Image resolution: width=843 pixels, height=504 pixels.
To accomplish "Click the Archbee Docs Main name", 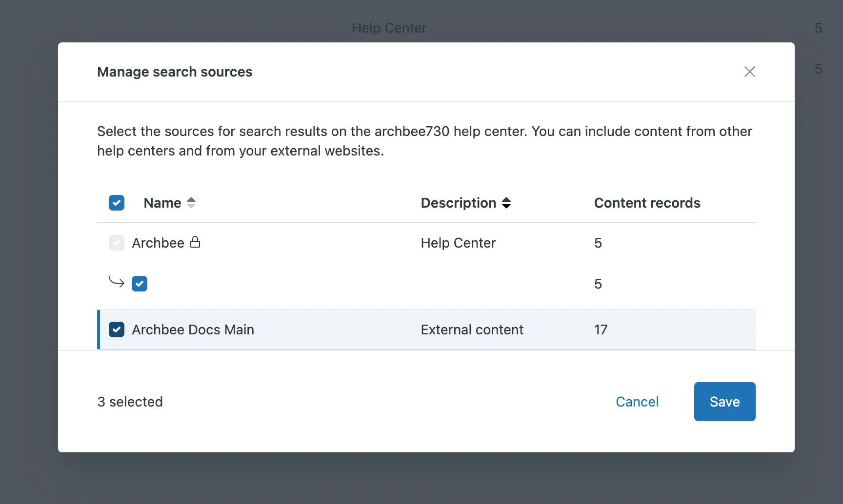I will (x=193, y=330).
